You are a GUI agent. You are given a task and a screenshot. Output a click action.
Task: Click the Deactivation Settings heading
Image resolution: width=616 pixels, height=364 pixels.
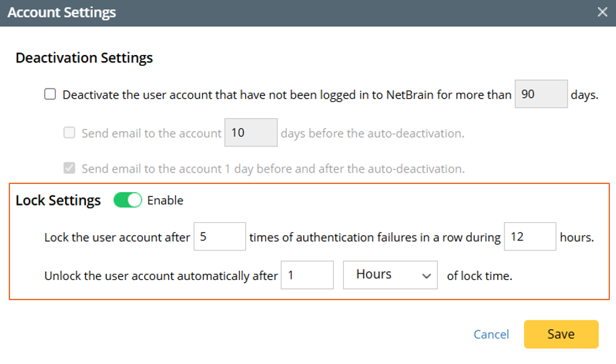pyautogui.click(x=84, y=58)
